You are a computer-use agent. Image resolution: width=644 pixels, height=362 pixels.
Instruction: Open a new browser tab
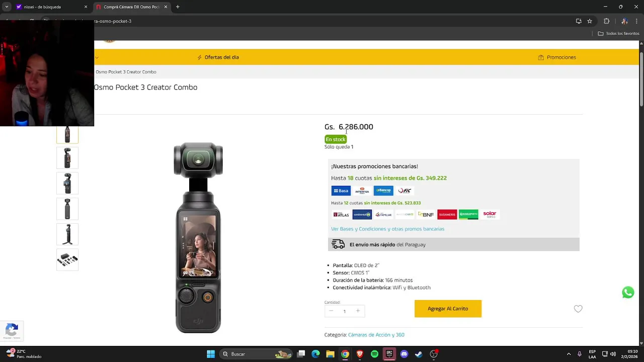178,7
